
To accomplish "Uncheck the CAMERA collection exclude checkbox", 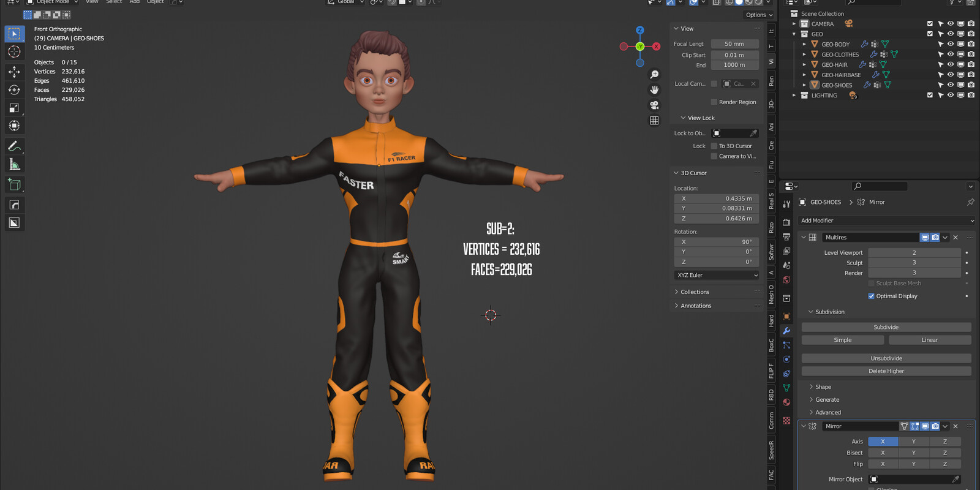I will click(930, 24).
